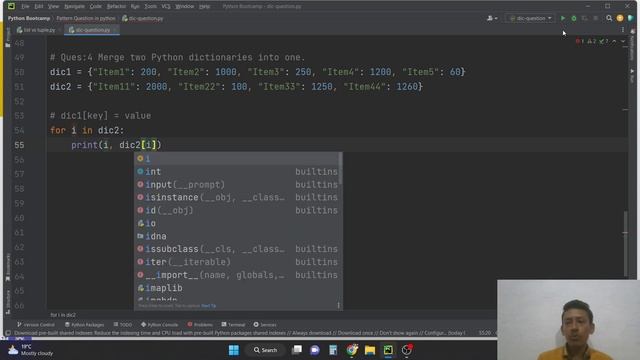Open Notifications tool window on right sidebar
The height and width of the screenshot is (360, 640).
click(632, 43)
